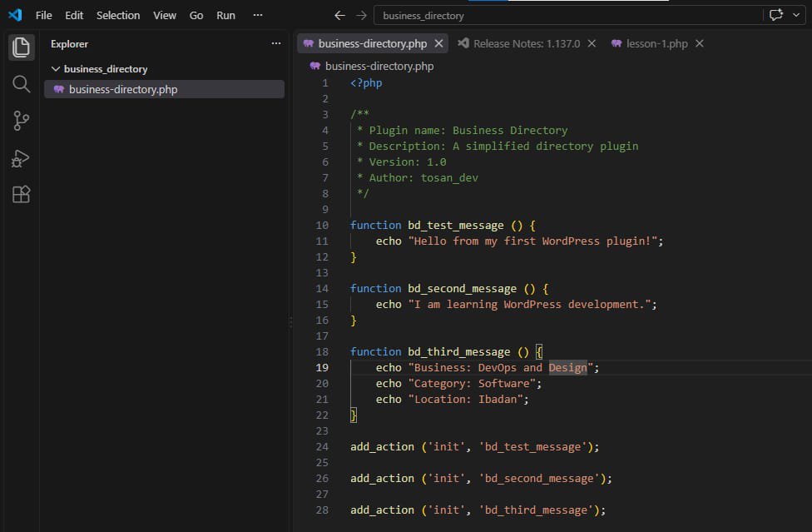Screen dimensions: 812x532
Task: Collapse the business_directory folder
Action: click(56, 69)
